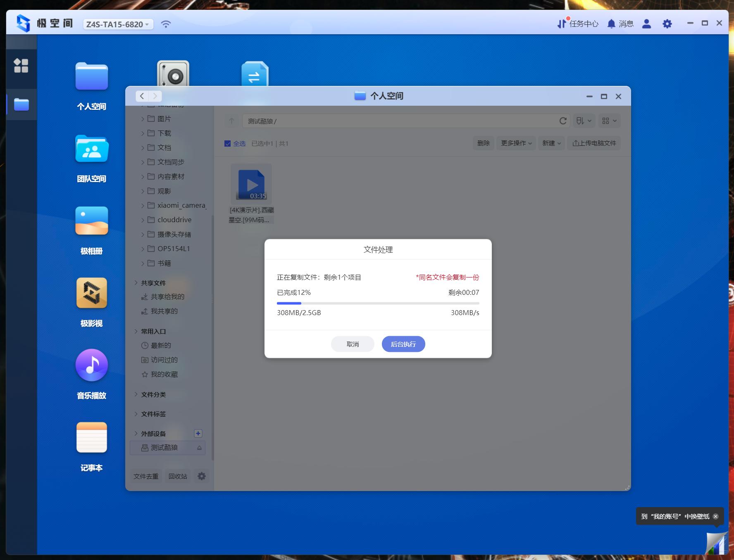Viewport: 734px width, 560px height.
Task: Open the 音乐播放 music player icon
Action: pyautogui.click(x=91, y=365)
